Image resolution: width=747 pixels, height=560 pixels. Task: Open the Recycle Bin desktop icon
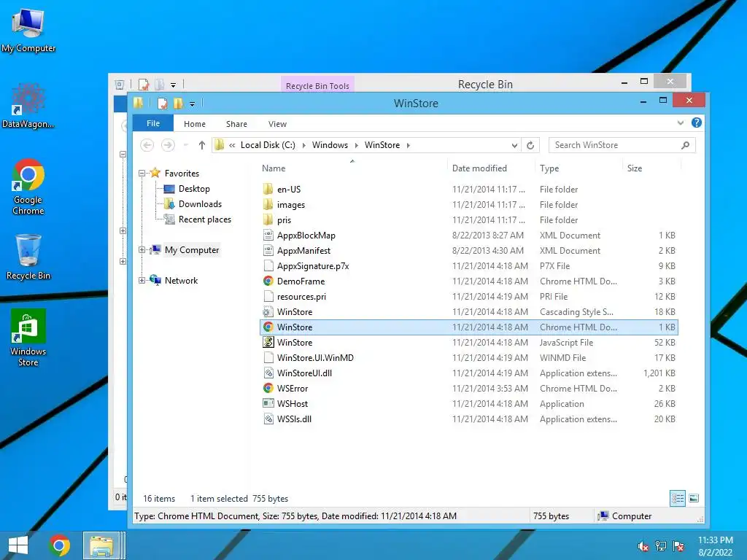coord(28,257)
